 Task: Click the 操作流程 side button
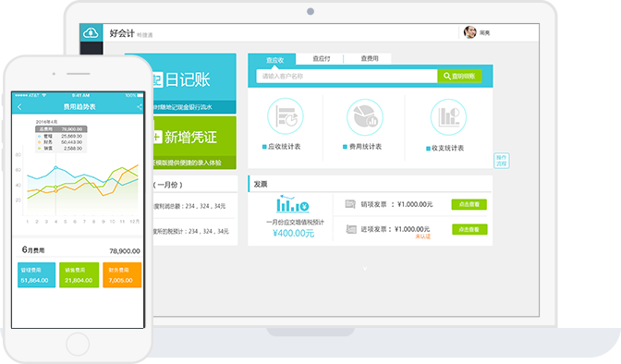pyautogui.click(x=502, y=161)
